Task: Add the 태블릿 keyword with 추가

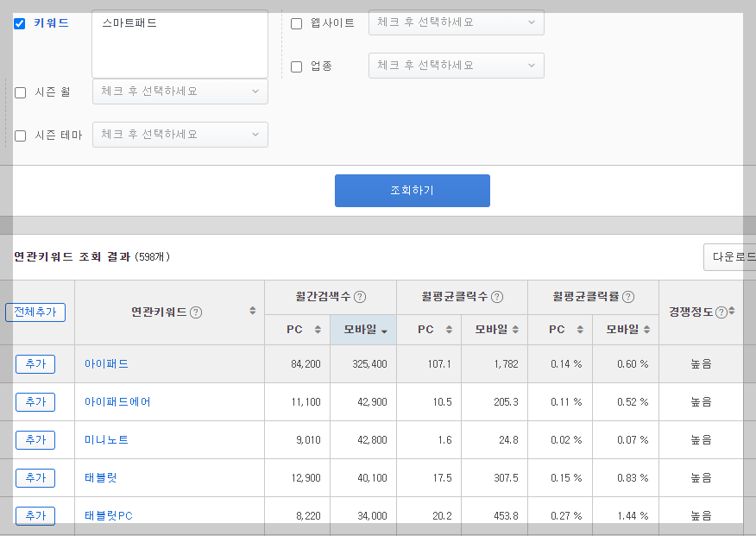Action: [35, 478]
